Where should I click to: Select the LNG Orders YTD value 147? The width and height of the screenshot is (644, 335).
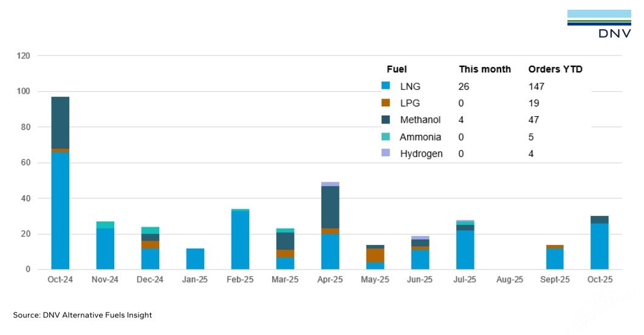[x=536, y=86]
